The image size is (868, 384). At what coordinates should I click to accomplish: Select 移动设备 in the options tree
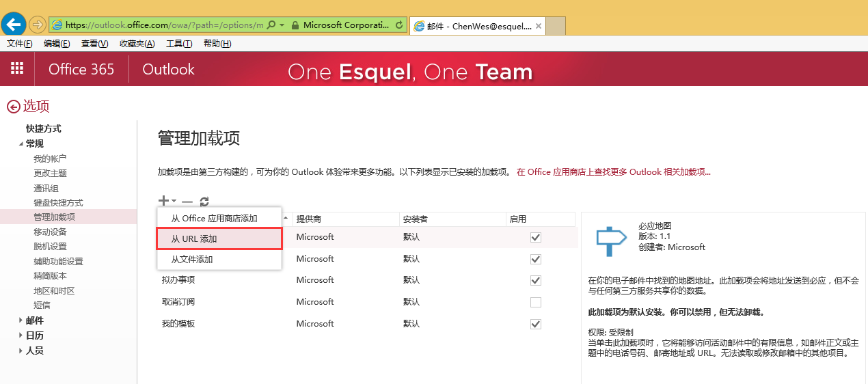50,232
